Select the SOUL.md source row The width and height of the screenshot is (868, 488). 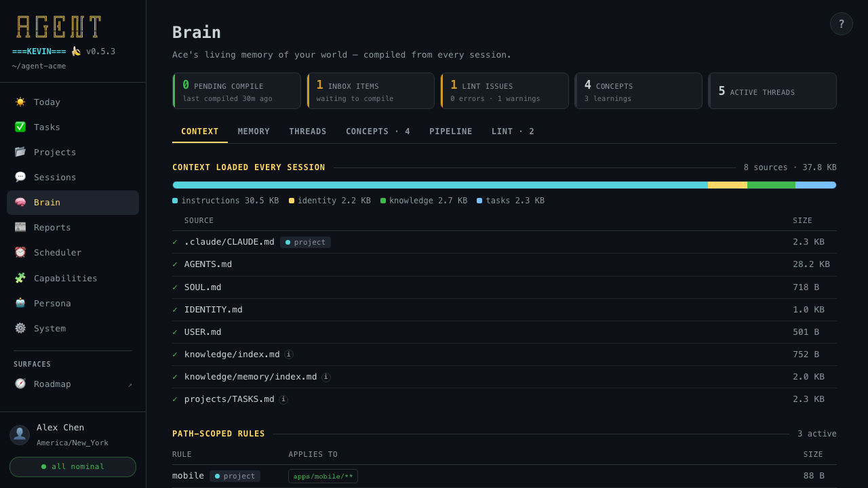click(505, 287)
